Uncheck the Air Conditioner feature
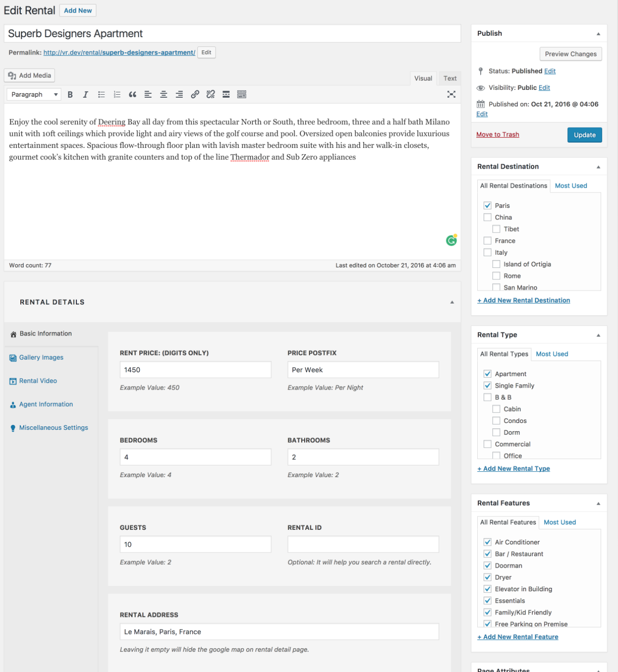The image size is (618, 672). pos(487,542)
